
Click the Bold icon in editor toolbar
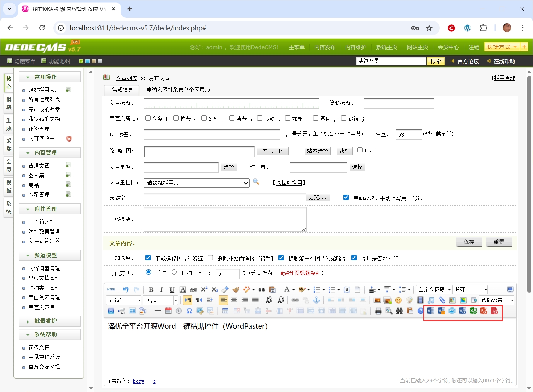[x=151, y=290]
